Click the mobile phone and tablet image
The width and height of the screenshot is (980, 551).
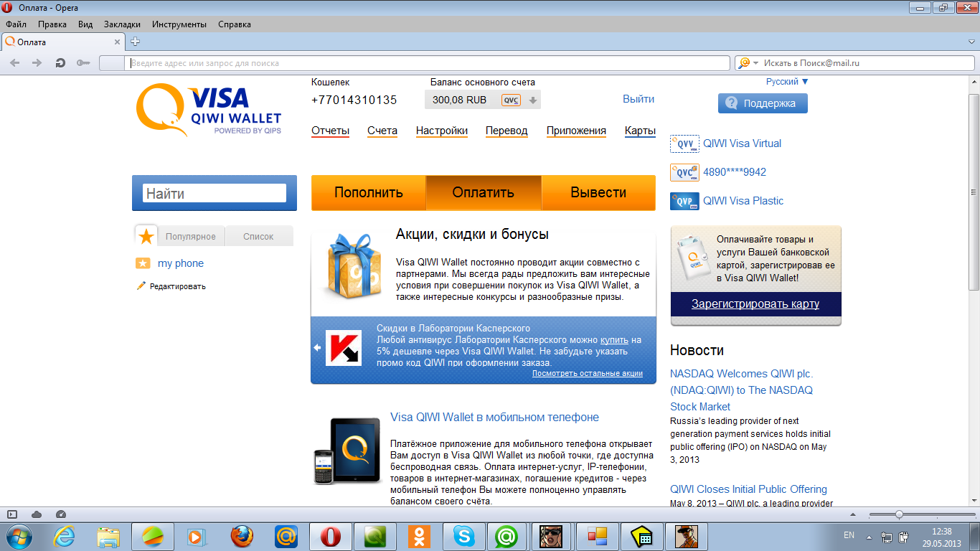347,451
